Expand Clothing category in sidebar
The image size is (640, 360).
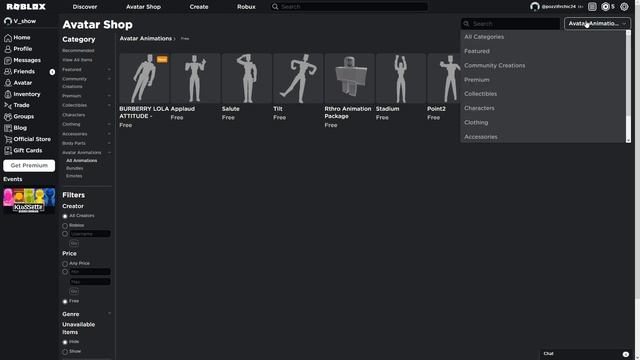pyautogui.click(x=109, y=124)
